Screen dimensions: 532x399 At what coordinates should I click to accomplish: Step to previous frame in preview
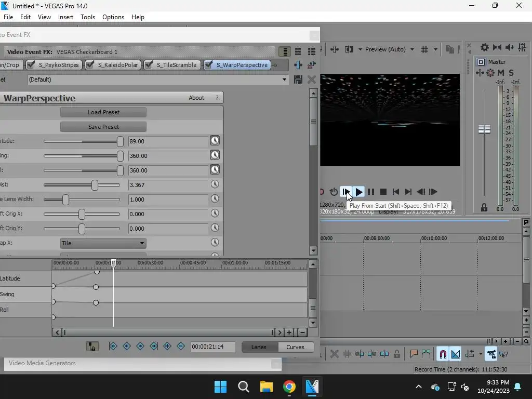pyautogui.click(x=421, y=192)
